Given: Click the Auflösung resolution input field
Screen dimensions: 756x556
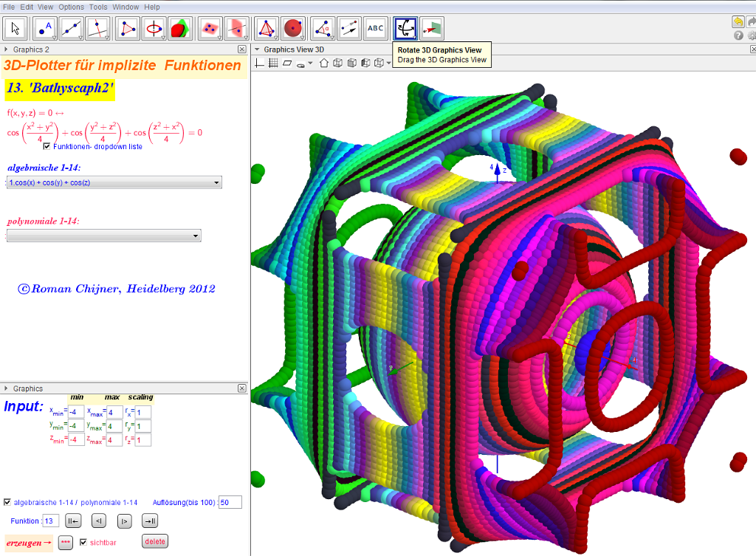Looking at the screenshot, I should (x=230, y=503).
